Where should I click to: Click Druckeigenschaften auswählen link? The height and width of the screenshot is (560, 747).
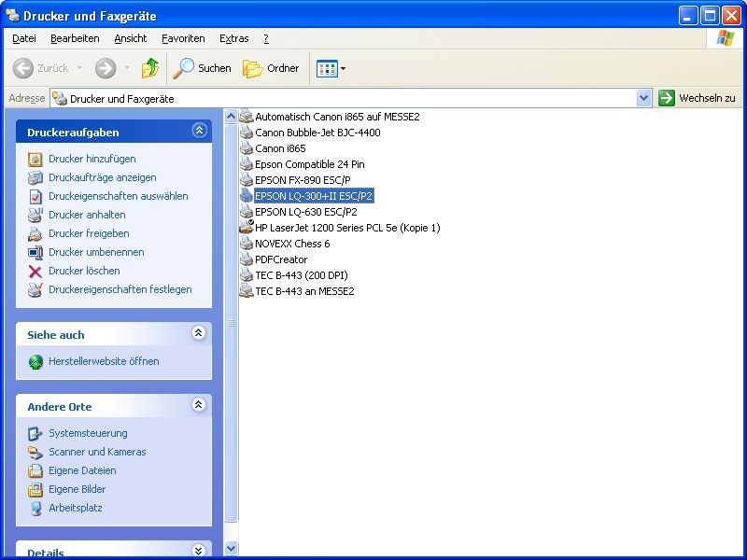pos(119,196)
